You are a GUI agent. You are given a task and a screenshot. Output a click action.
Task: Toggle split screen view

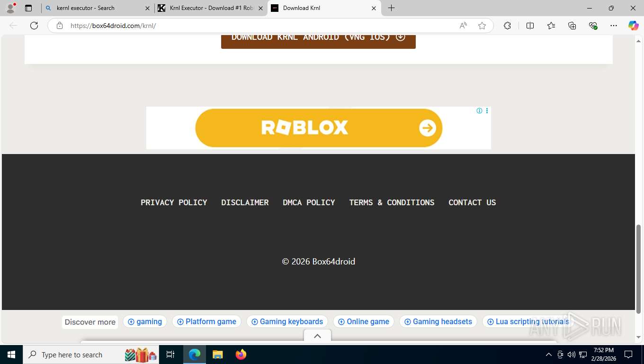pyautogui.click(x=530, y=26)
